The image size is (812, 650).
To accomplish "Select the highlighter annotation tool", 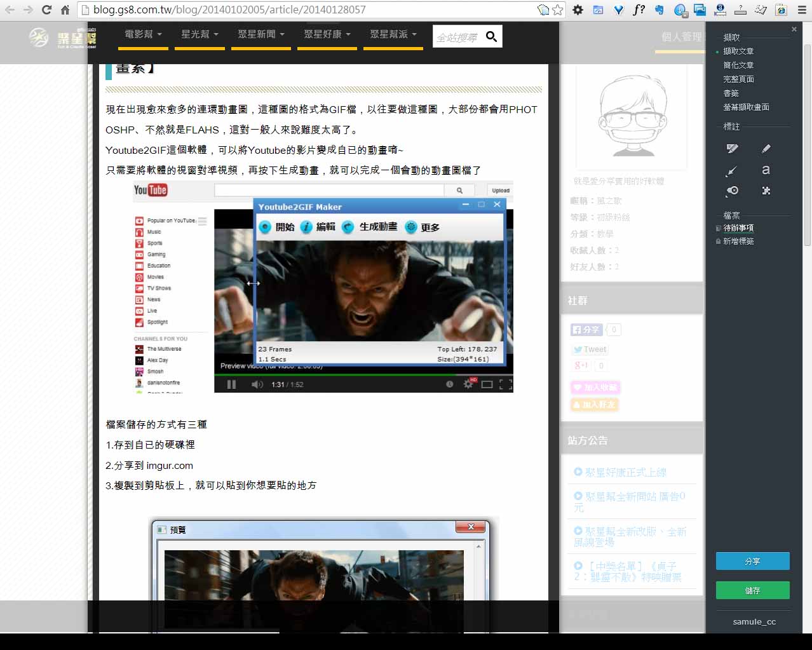I will (x=732, y=148).
